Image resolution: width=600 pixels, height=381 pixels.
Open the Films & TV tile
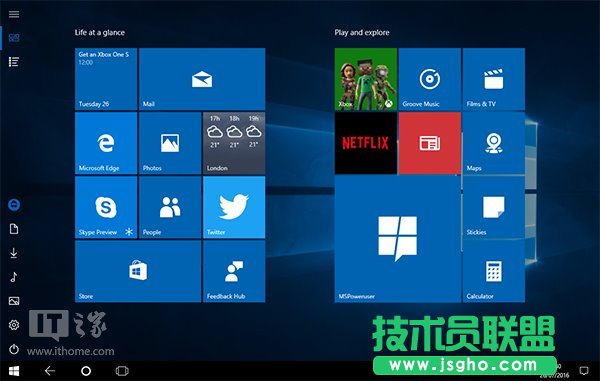(x=494, y=79)
